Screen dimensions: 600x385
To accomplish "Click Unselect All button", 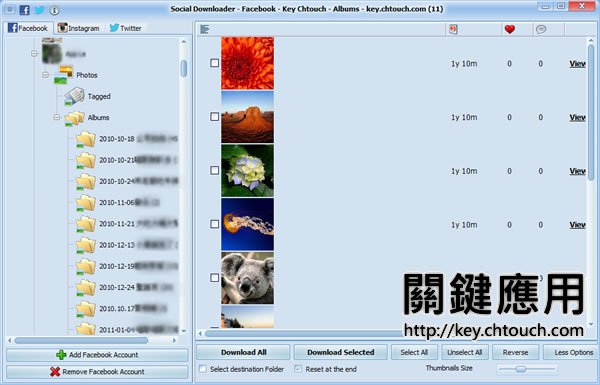I will pos(465,352).
